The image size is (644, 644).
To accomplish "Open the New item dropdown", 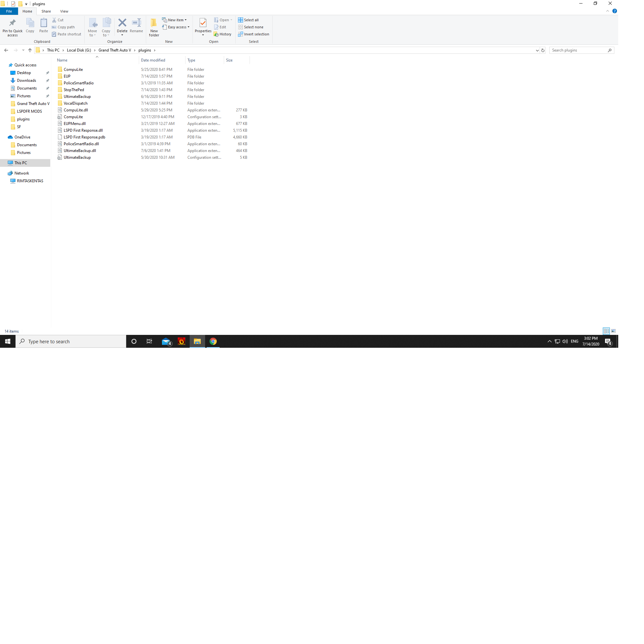I will pyautogui.click(x=174, y=20).
